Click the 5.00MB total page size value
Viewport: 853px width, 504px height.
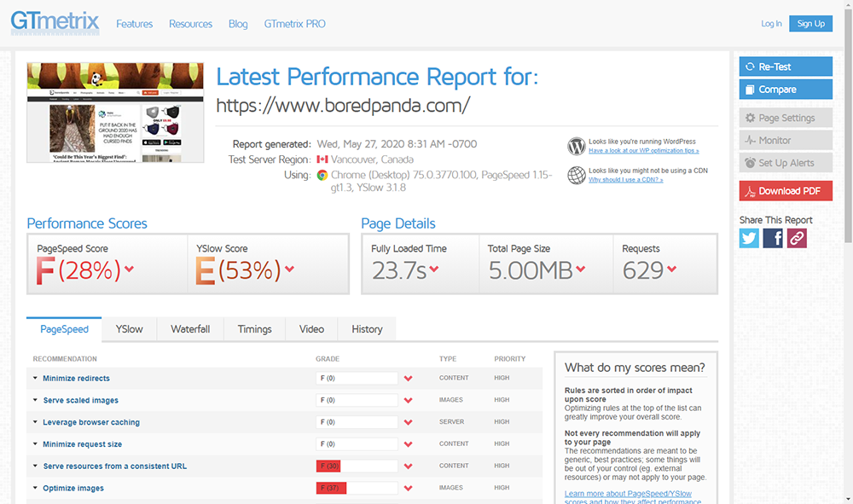tap(531, 270)
